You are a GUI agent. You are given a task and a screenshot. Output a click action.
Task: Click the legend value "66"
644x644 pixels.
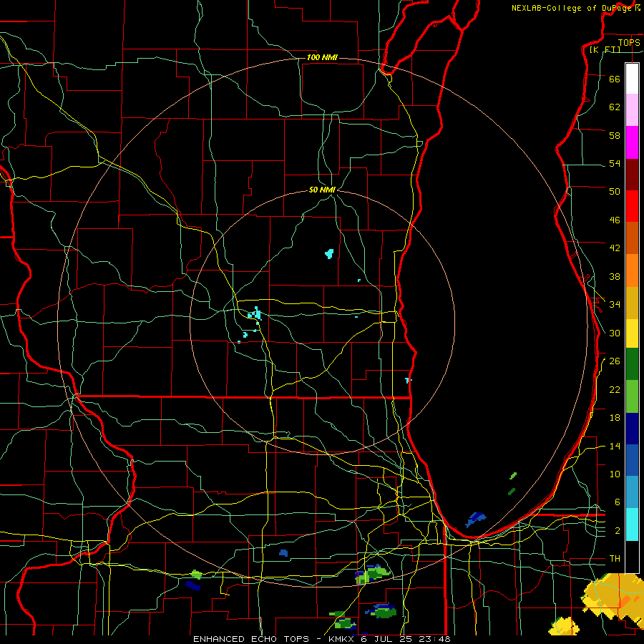coord(615,79)
